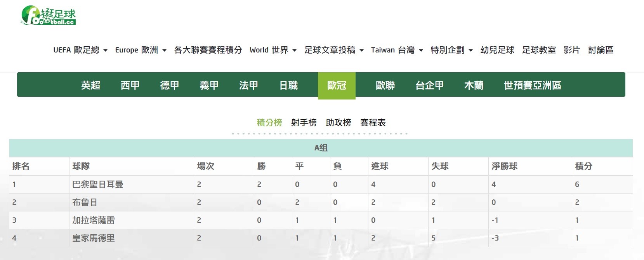
Task: Open the 討論區 menu item
Action: (x=601, y=50)
